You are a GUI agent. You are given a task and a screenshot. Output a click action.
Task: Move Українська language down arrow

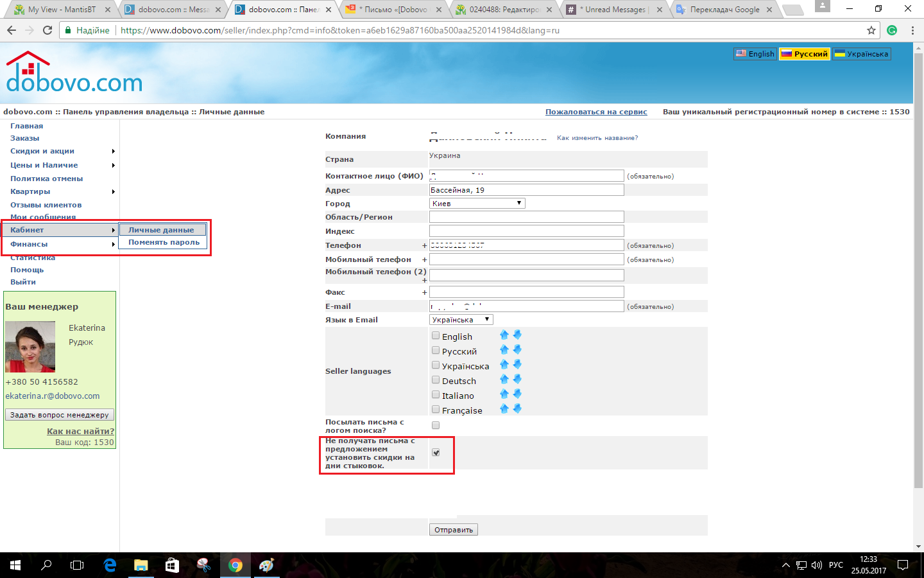point(517,364)
